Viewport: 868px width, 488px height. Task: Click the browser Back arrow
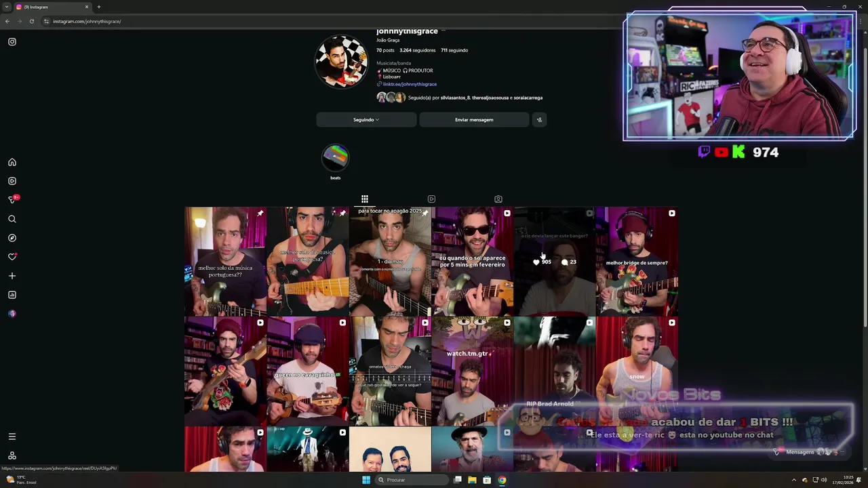7,21
